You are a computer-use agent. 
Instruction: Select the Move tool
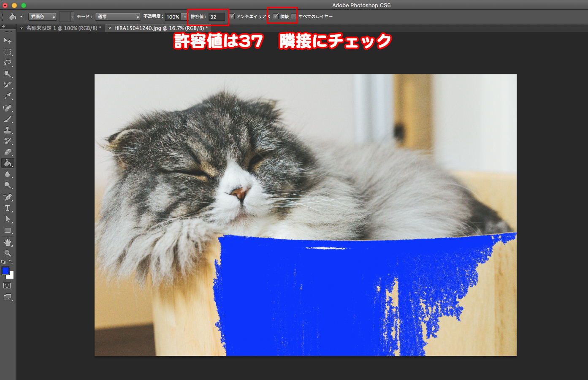coord(8,41)
